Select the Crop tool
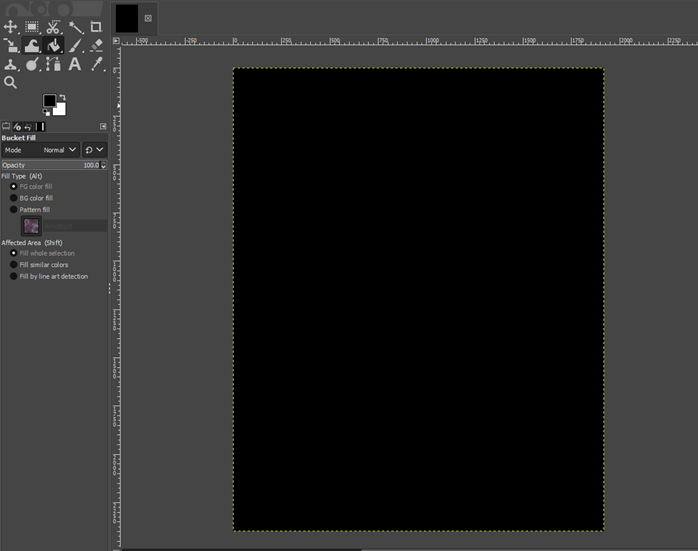This screenshot has height=551, width=698. (x=96, y=27)
